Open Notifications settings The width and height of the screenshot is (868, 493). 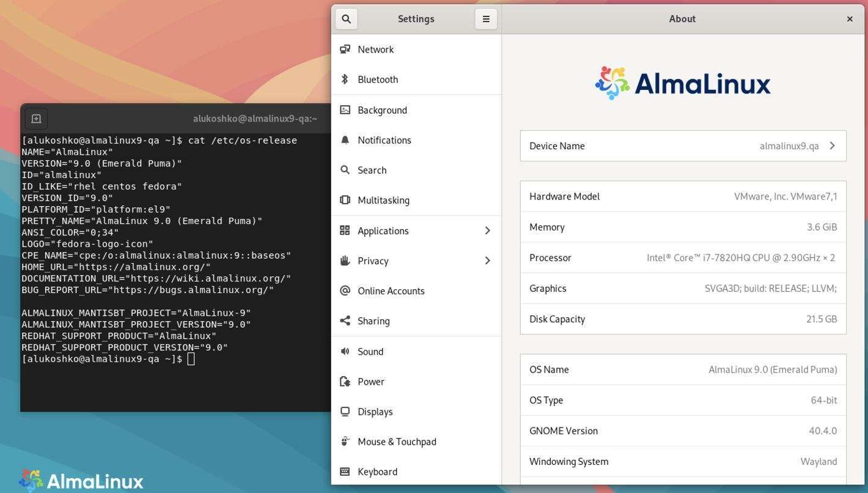coord(384,139)
